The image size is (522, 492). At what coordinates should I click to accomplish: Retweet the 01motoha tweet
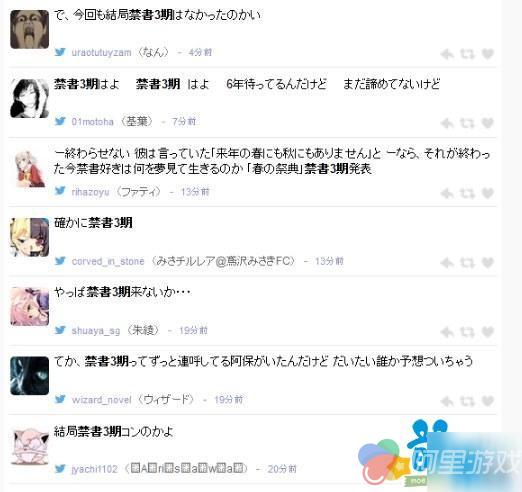467,123
